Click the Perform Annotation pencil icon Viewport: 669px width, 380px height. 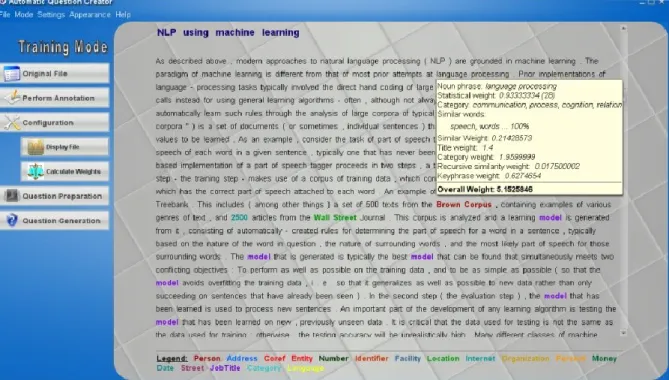coord(12,98)
